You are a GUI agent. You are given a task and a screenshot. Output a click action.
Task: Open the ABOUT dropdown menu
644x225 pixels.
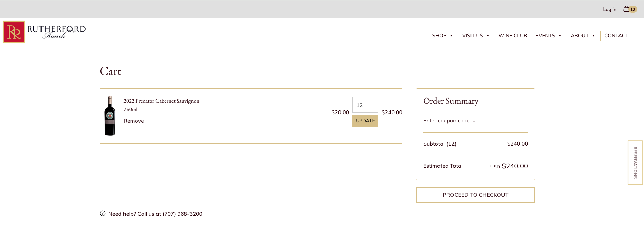tap(582, 36)
